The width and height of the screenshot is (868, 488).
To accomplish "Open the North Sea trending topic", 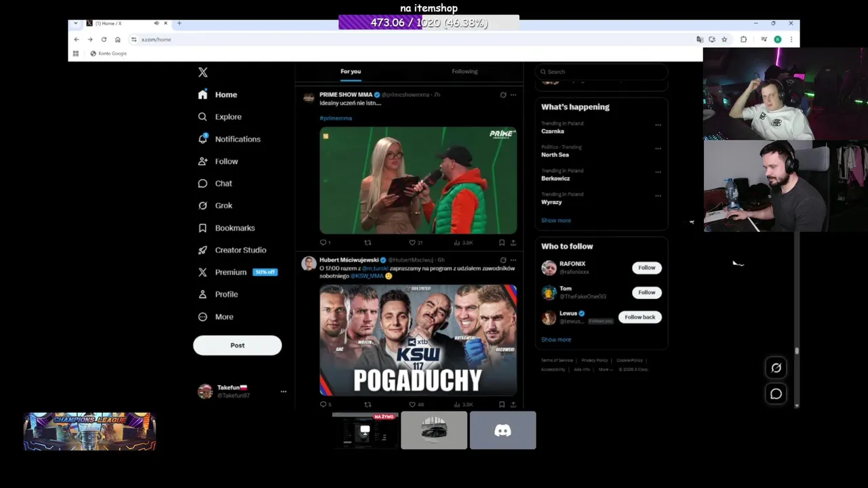I will [x=555, y=155].
